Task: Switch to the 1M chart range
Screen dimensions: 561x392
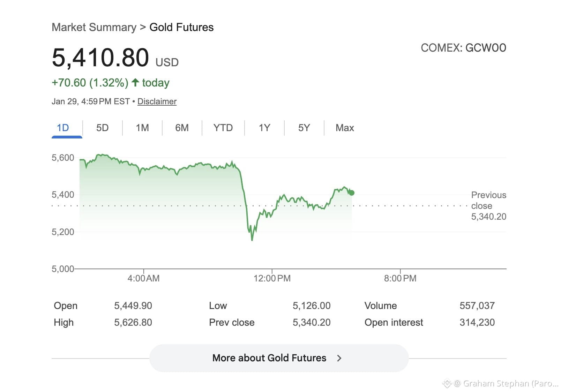Action: coord(142,128)
